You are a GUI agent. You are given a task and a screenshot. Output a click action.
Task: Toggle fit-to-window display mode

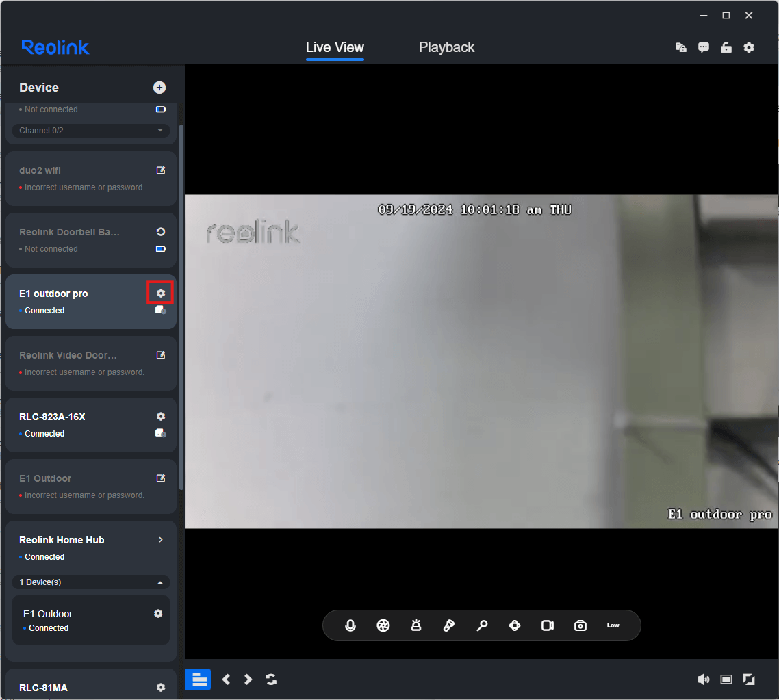tap(726, 679)
